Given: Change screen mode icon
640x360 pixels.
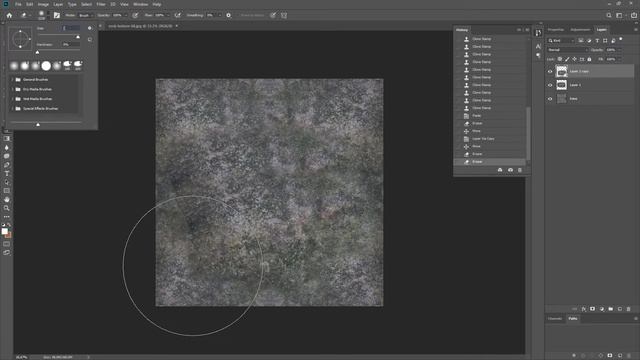Looking at the screenshot, I should click(x=7, y=253).
